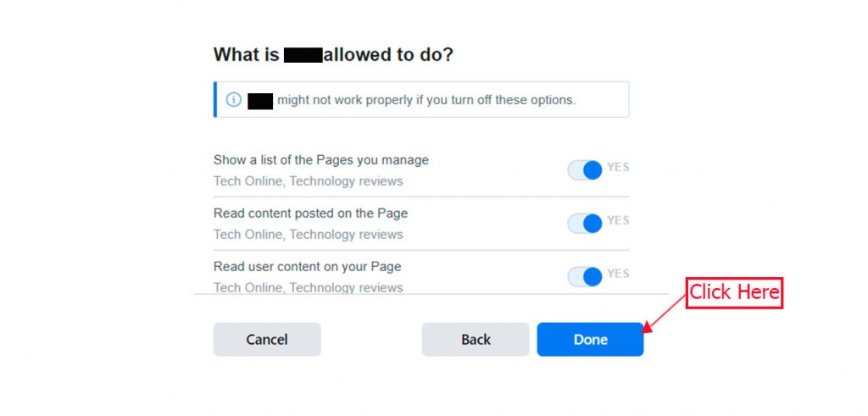Disable the 'Read content posted on the Page' toggle

585,224
